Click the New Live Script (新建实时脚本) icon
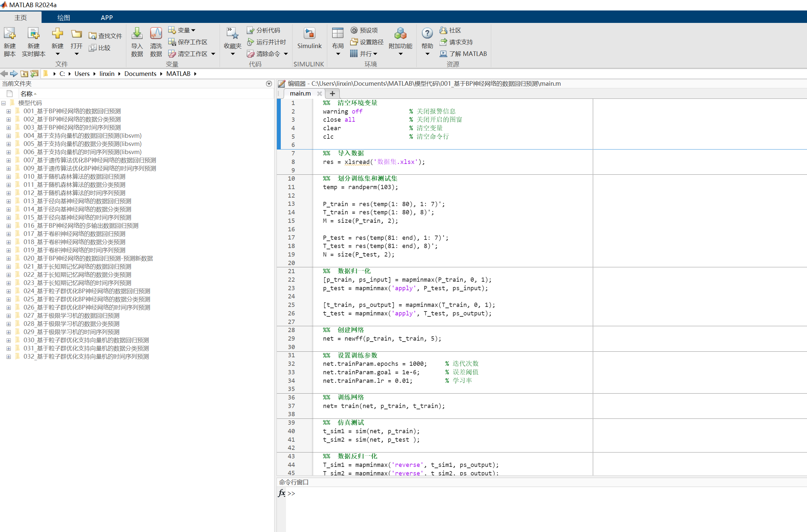 click(x=33, y=34)
